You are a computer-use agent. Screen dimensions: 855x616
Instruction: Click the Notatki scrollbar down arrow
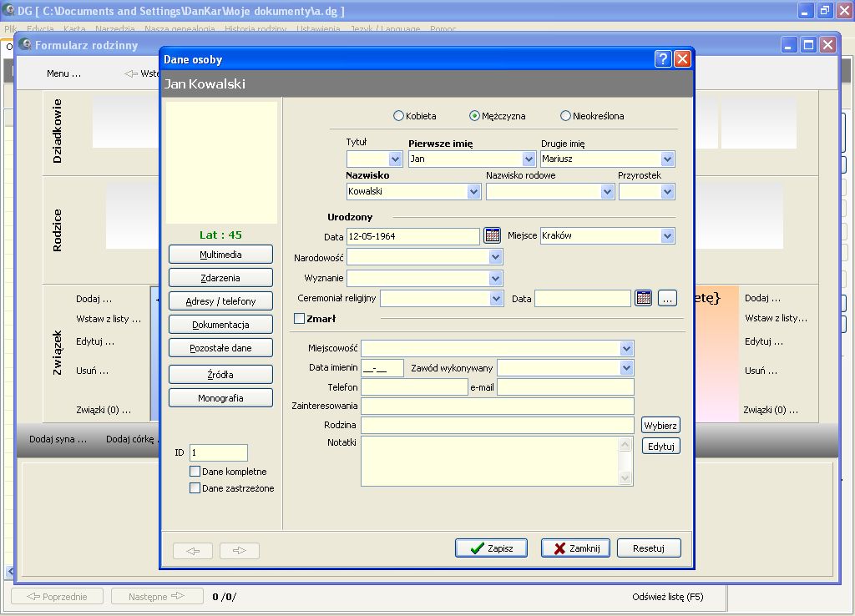(625, 478)
